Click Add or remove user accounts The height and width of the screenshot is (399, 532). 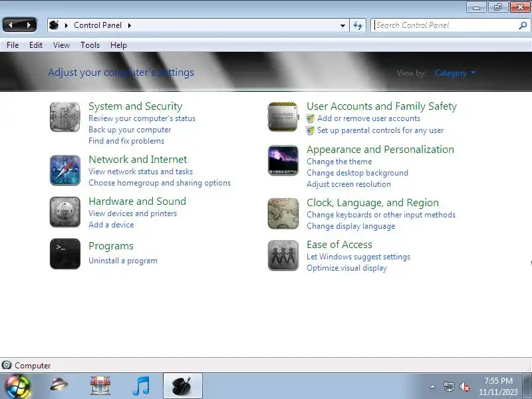(368, 118)
